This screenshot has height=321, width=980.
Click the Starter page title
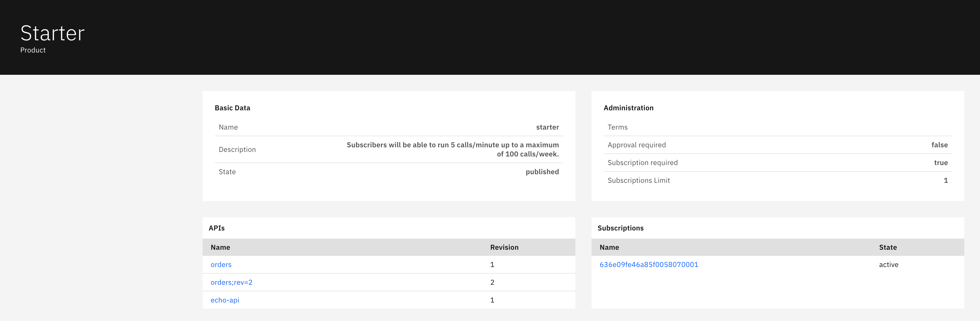click(x=52, y=33)
